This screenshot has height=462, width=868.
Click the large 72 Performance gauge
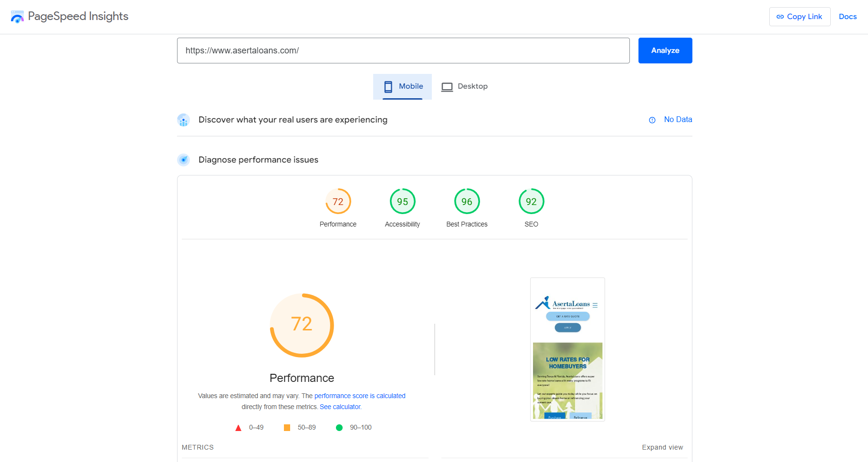[x=302, y=325]
